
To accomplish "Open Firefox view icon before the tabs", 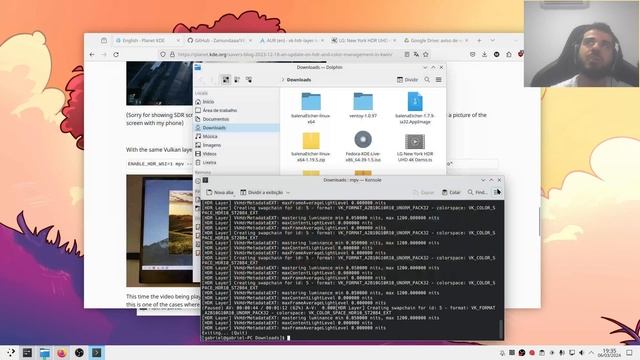I will (104, 40).
